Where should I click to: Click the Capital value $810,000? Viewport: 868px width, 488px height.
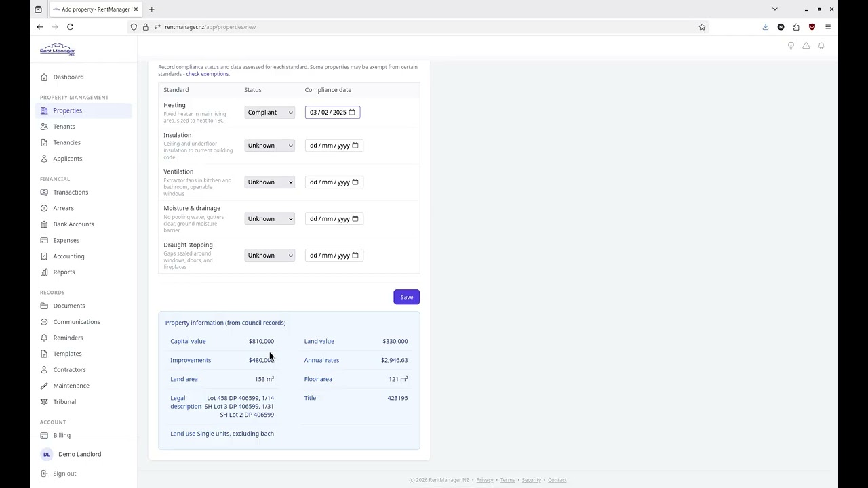261,342
